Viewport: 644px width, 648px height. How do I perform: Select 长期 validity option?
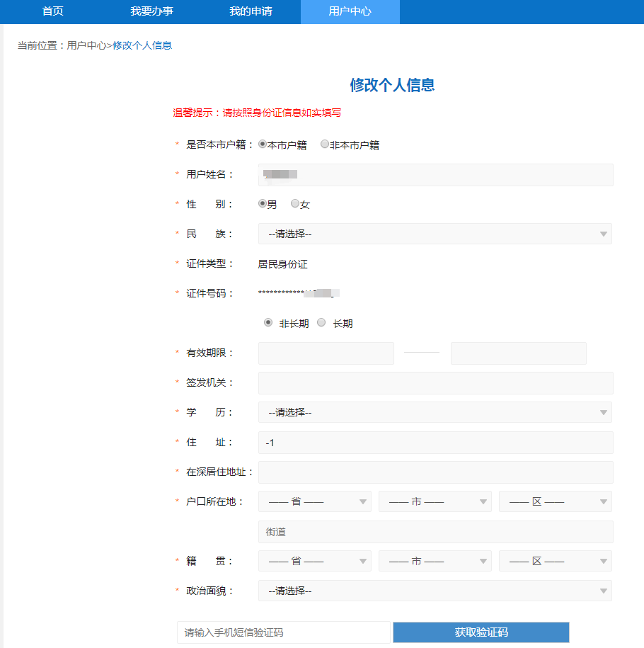pyautogui.click(x=321, y=322)
